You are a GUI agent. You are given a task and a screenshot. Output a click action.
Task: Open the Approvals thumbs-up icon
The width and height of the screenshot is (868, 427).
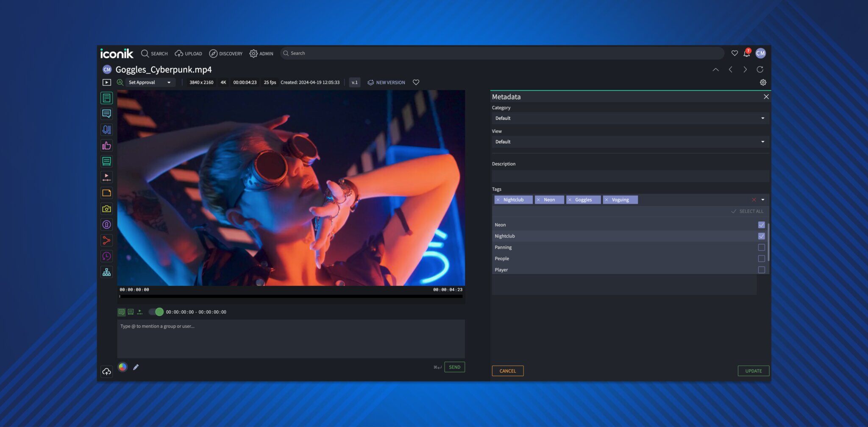point(106,145)
